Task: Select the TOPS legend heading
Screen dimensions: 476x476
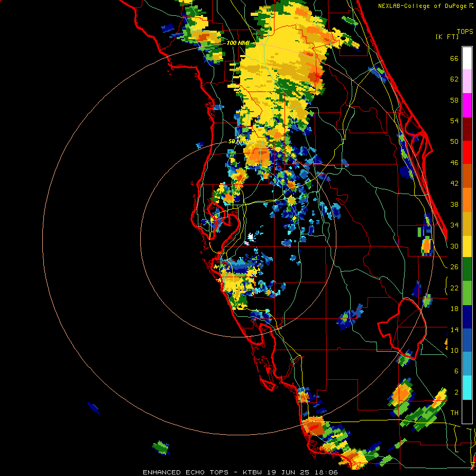Action: pos(465,31)
